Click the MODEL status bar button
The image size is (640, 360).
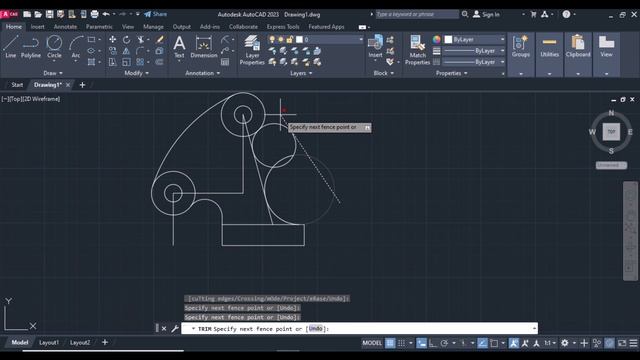tap(372, 343)
